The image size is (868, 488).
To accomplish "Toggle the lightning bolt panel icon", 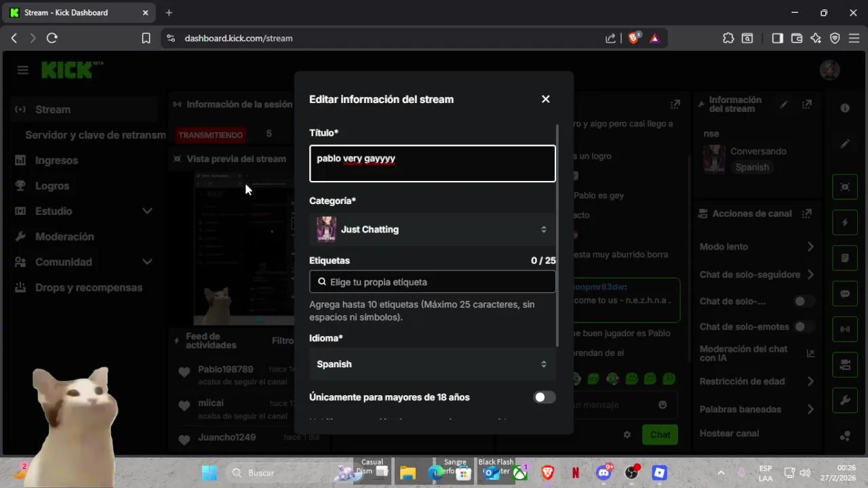I will [x=845, y=222].
